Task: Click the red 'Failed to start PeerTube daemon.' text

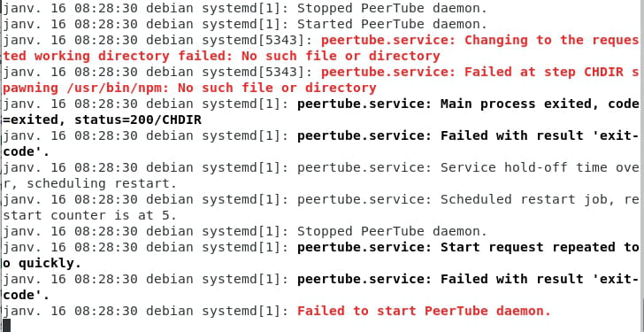Action: (x=424, y=311)
